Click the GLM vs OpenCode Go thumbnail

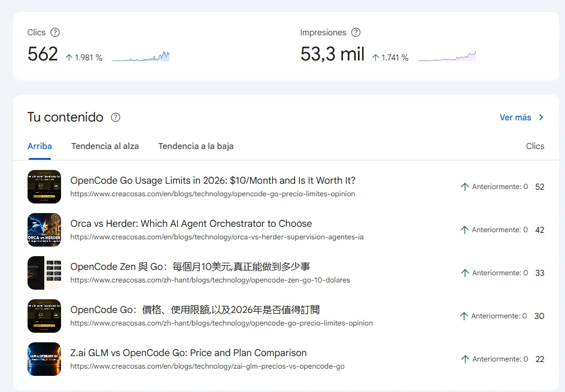pyautogui.click(x=44, y=359)
